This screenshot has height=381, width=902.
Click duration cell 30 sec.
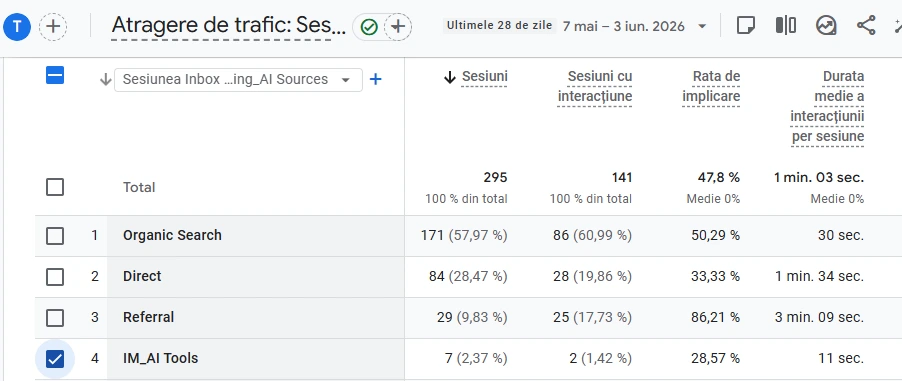point(840,235)
